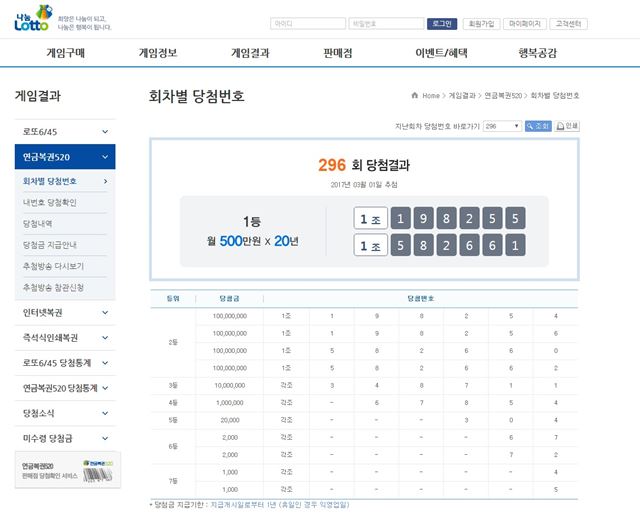
Task: Expand 연금복권520 당첨통계 section
Action: click(x=65, y=388)
